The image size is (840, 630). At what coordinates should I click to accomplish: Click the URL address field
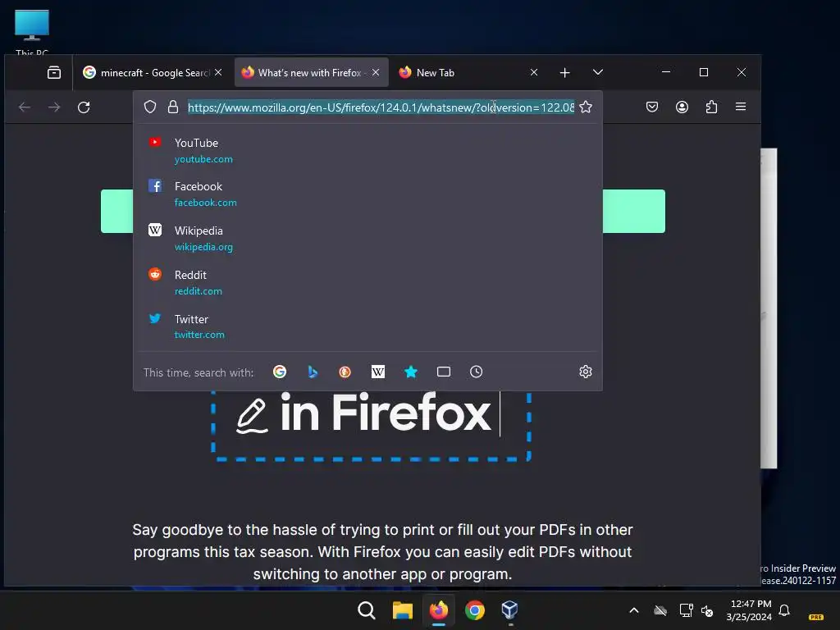click(x=381, y=107)
